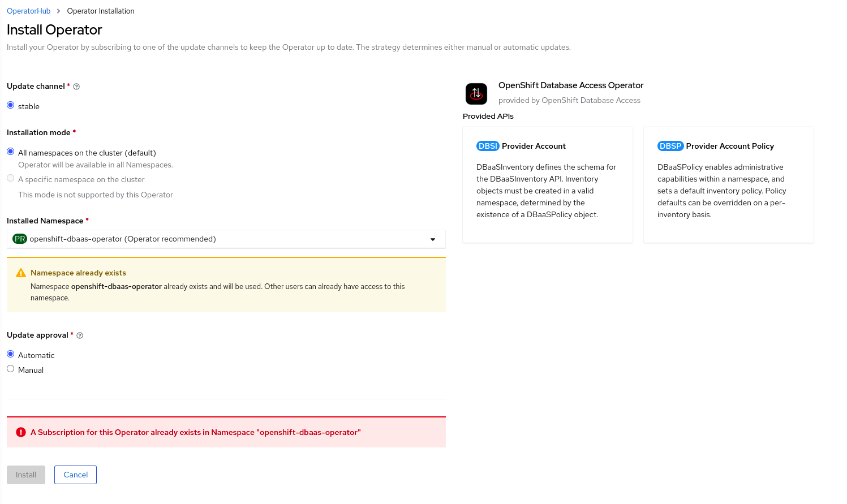Choose All namespaces on the cluster mode
The height and width of the screenshot is (504, 847).
point(10,152)
